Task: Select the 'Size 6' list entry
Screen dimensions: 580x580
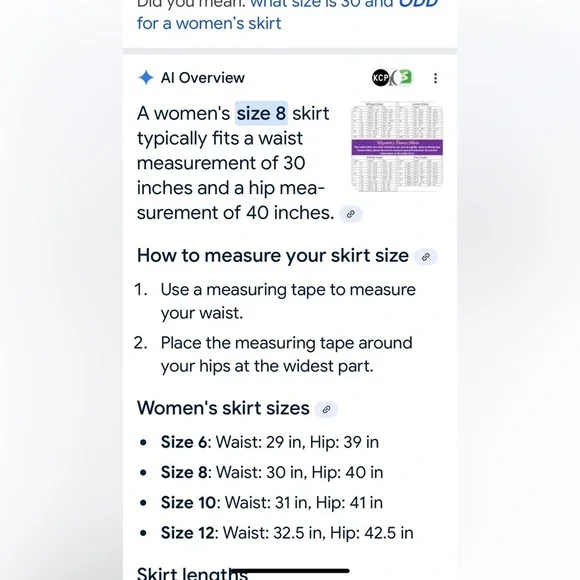Action: (270, 442)
